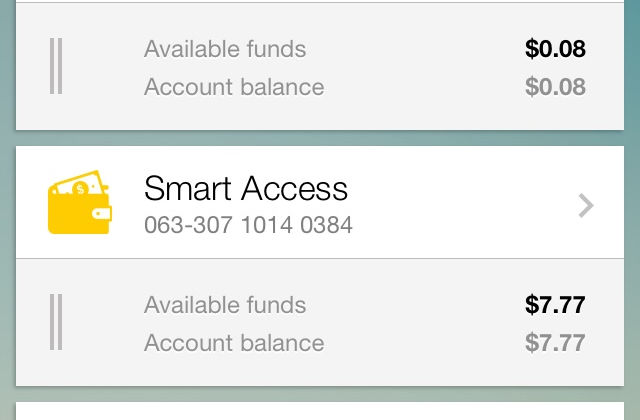Tap the bold $7.77 available funds amount
640x420 pixels.
[555, 304]
